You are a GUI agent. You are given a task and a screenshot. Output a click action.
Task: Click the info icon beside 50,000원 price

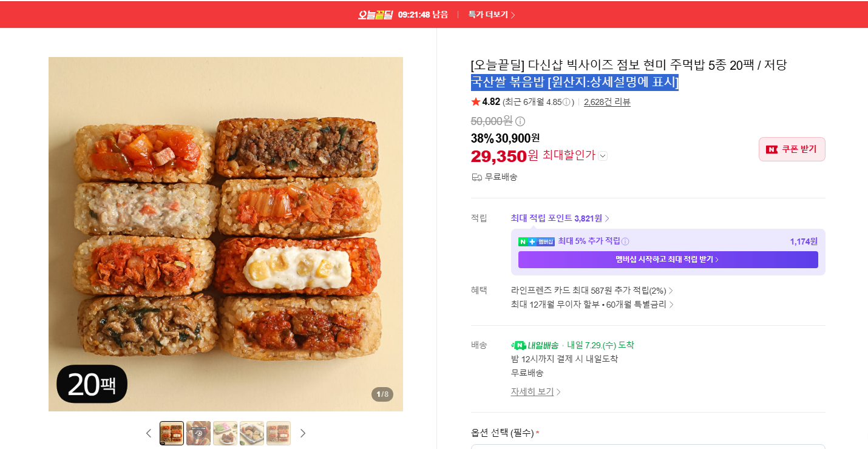pos(520,121)
